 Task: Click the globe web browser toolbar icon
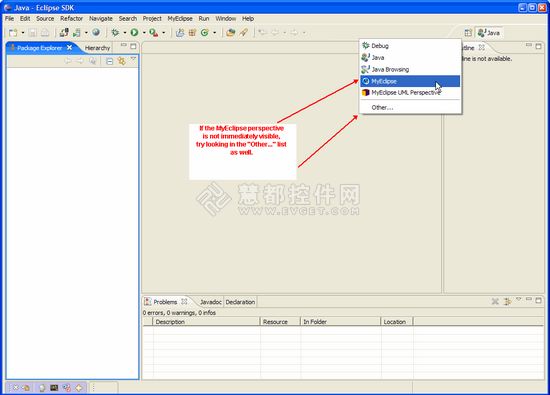[96, 33]
